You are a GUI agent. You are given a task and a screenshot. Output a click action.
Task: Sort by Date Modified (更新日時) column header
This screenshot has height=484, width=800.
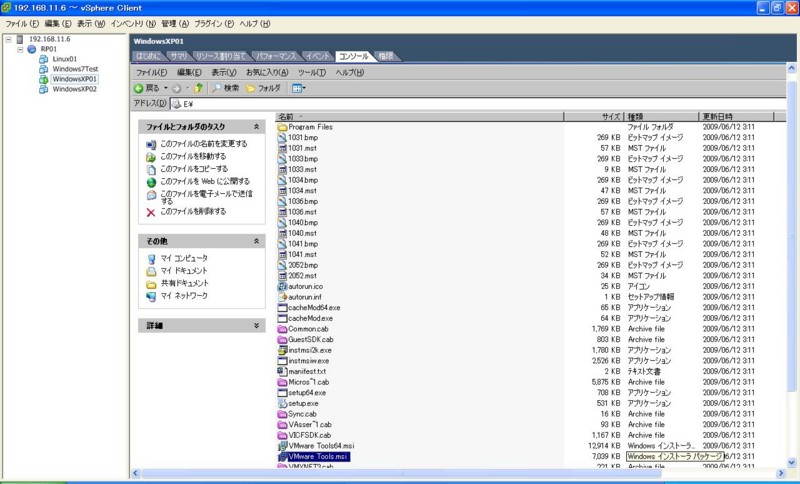click(x=736, y=117)
